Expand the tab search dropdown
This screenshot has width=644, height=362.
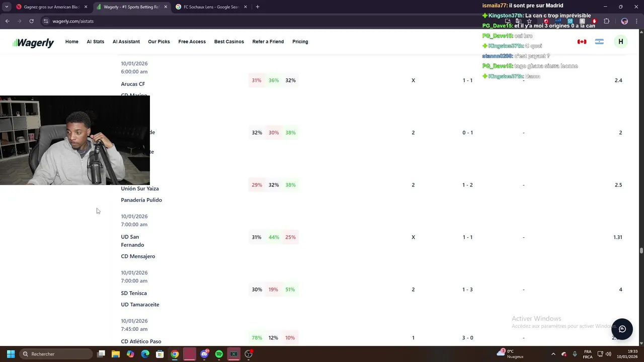point(6,7)
